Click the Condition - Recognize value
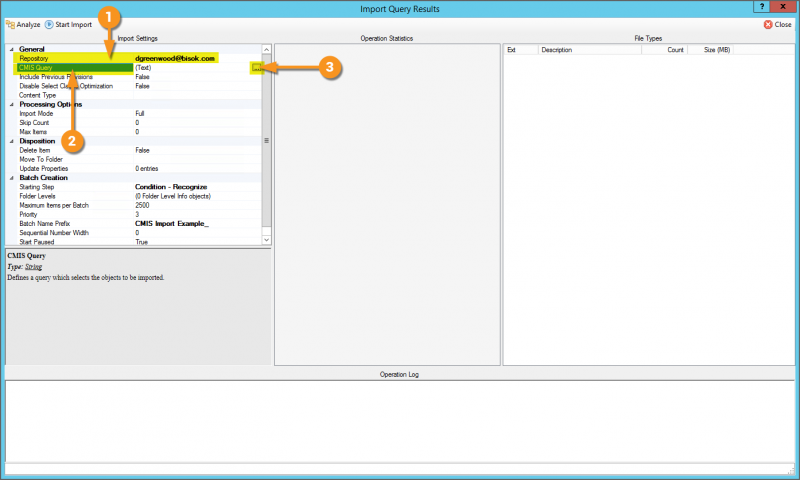 point(171,187)
